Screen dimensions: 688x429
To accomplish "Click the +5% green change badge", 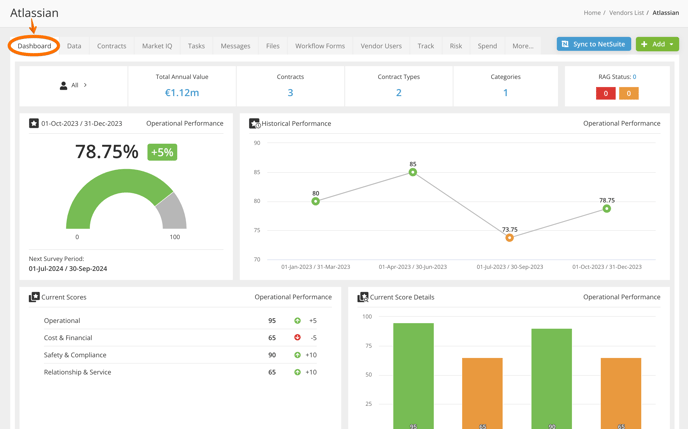I will pos(162,152).
